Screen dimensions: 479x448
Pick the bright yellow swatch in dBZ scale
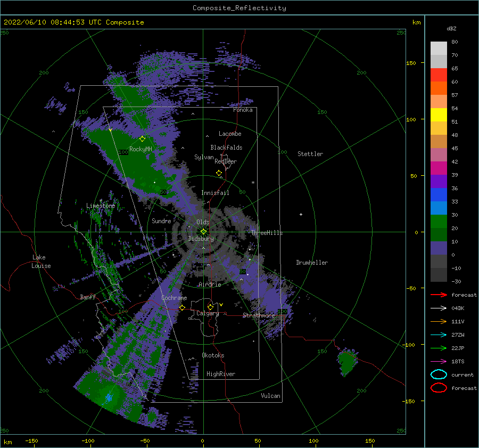click(x=439, y=115)
